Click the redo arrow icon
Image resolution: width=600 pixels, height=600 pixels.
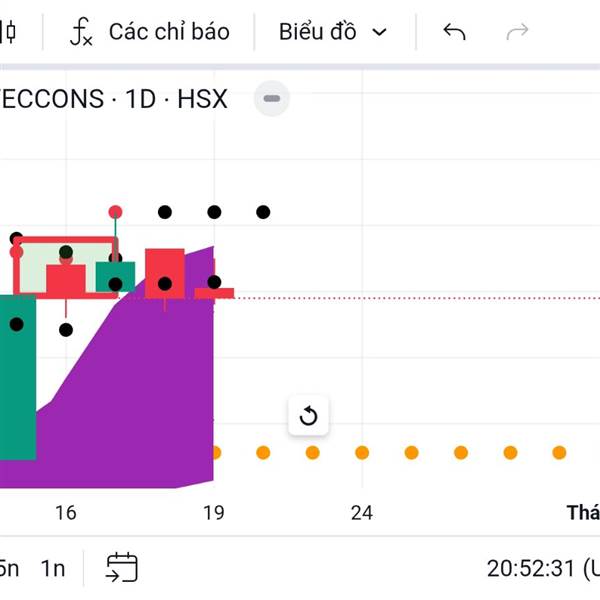coord(517,32)
